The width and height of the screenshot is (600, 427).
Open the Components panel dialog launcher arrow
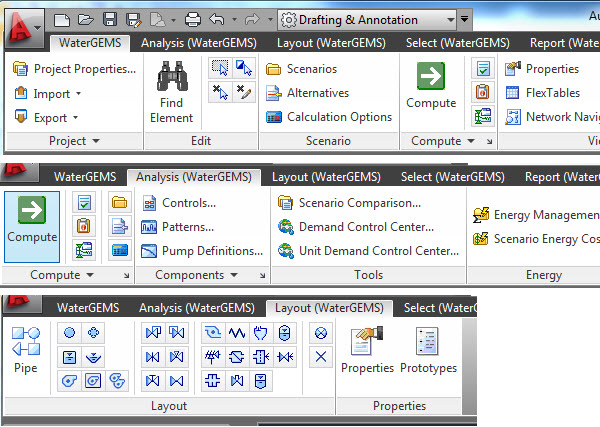pyautogui.click(x=262, y=275)
